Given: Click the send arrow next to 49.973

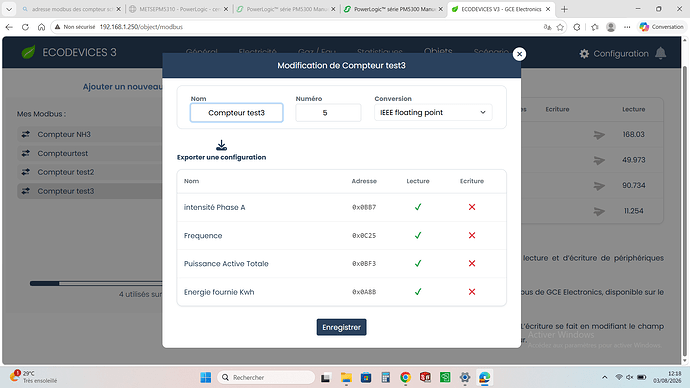Looking at the screenshot, I should [599, 160].
